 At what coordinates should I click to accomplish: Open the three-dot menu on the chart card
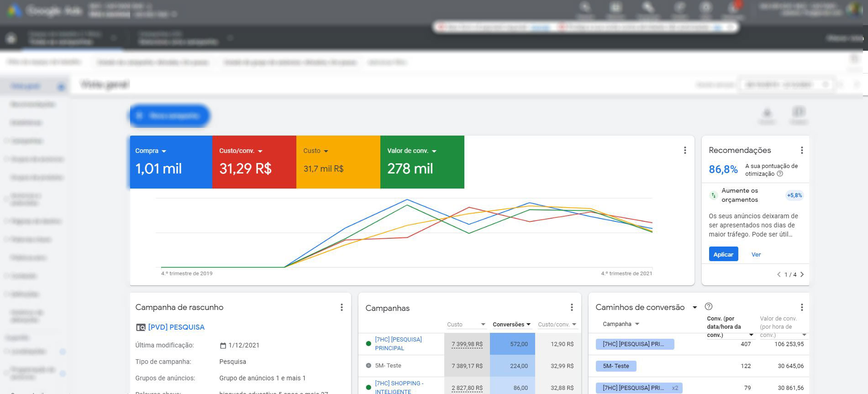click(x=684, y=150)
